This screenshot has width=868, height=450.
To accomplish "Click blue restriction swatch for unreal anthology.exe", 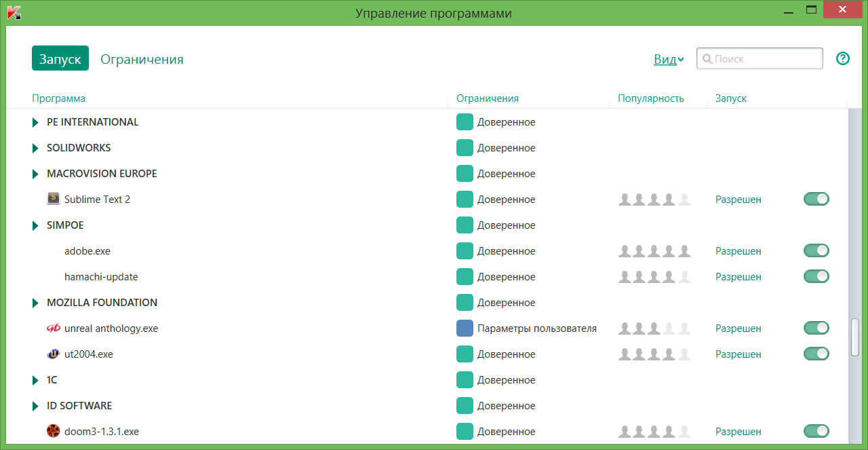I will [465, 328].
